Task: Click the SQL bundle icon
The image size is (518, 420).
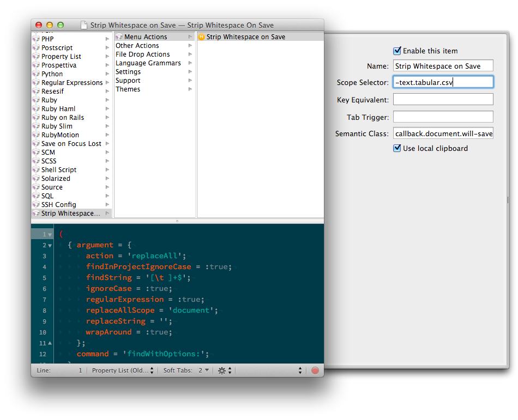Action: point(36,196)
